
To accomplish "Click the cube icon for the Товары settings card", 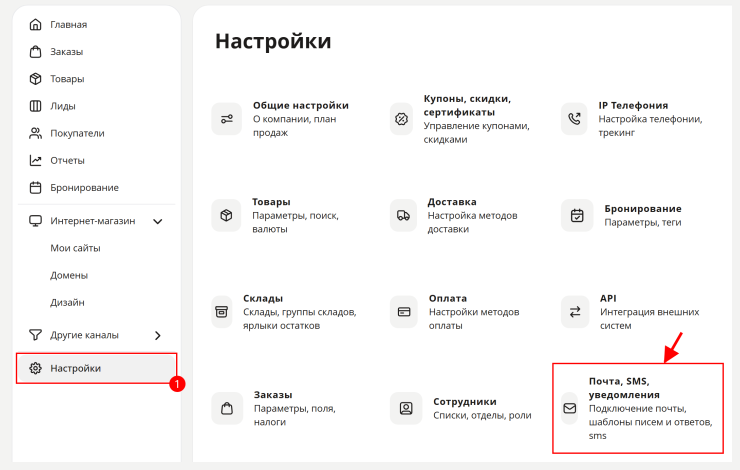I will (226, 216).
